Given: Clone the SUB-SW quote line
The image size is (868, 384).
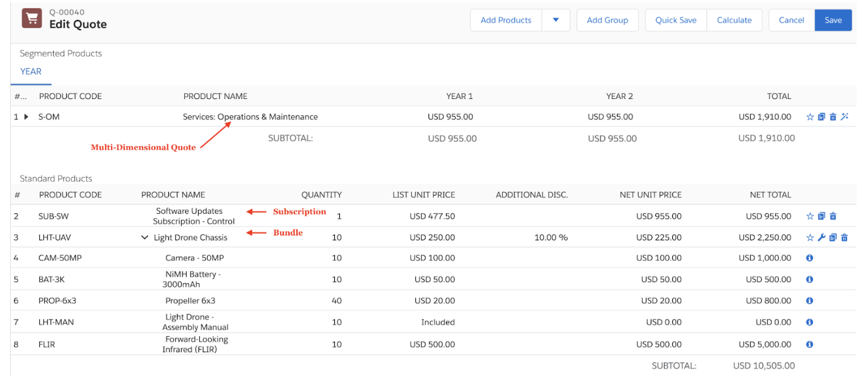Looking at the screenshot, I should [x=822, y=216].
